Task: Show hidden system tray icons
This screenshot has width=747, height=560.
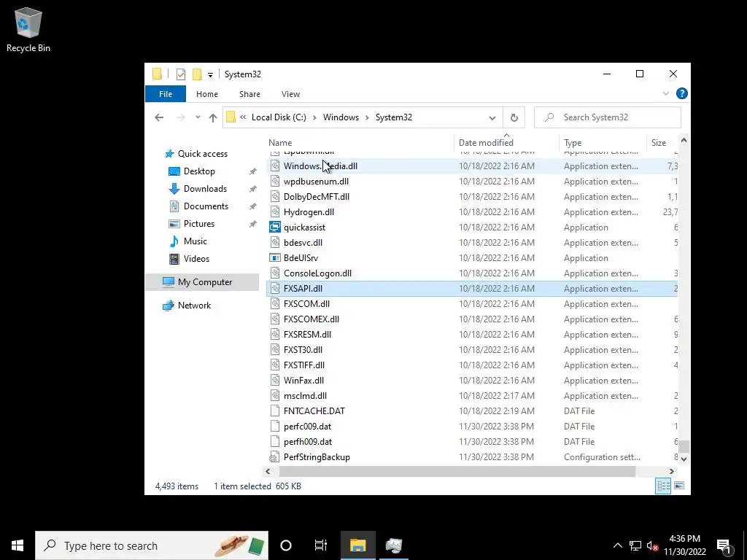Action: coord(617,545)
